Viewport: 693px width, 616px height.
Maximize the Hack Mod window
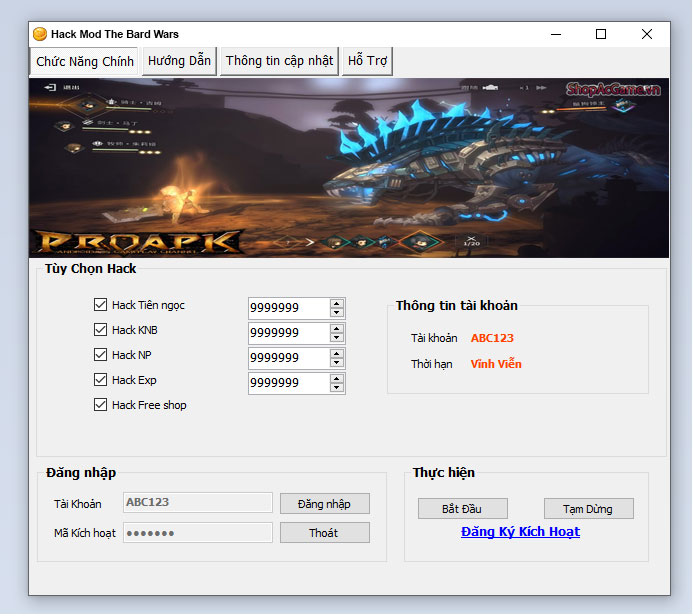[x=601, y=34]
